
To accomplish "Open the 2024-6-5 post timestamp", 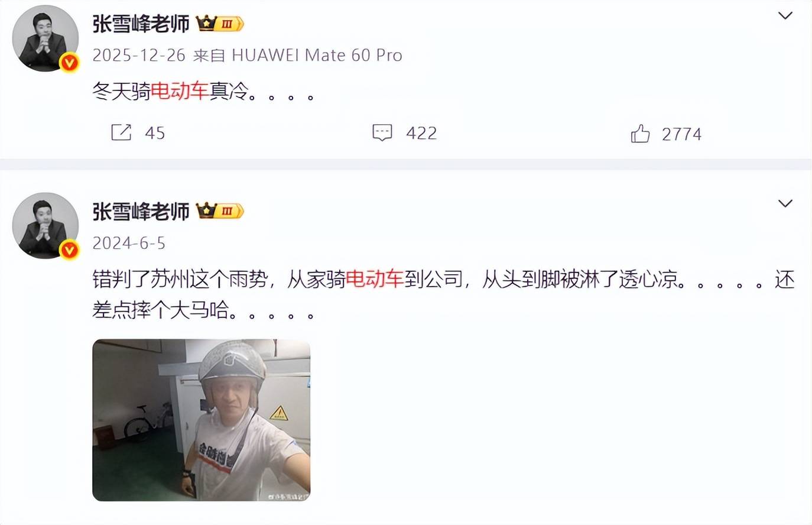I will pyautogui.click(x=129, y=243).
